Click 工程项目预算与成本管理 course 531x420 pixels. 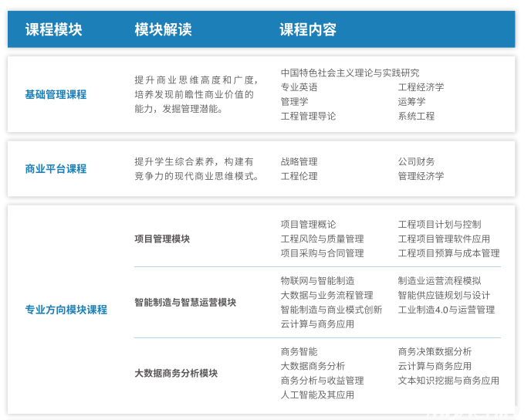click(x=448, y=253)
